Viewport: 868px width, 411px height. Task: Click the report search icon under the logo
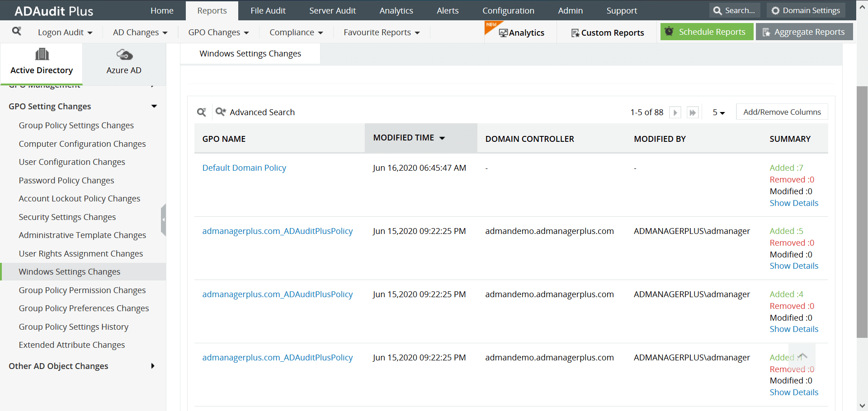[x=17, y=31]
